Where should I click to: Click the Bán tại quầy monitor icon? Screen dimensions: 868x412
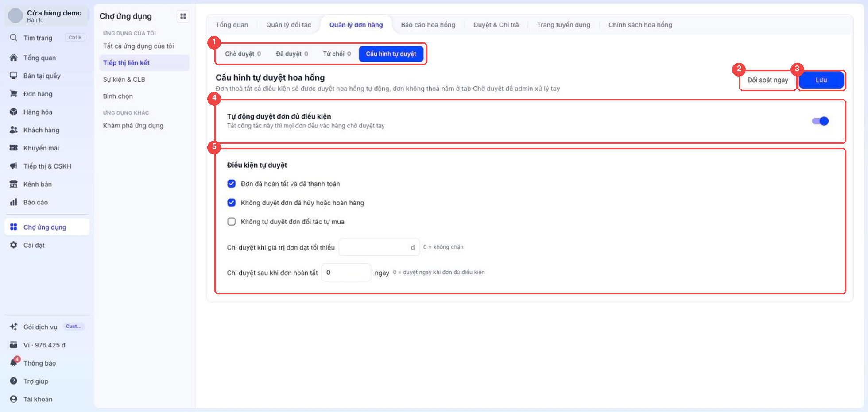[x=14, y=76]
